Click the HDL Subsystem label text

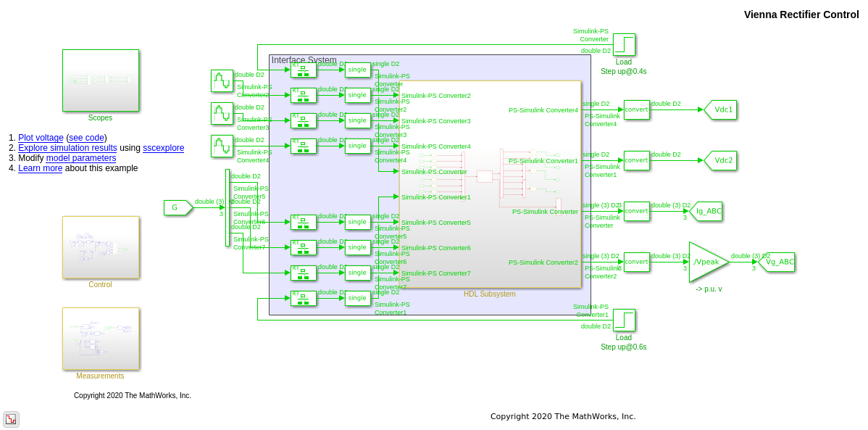pyautogui.click(x=489, y=294)
